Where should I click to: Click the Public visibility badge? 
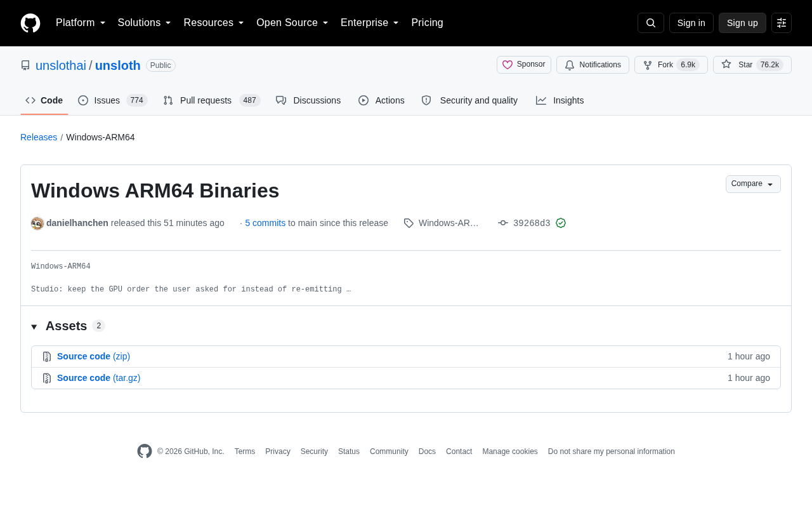[x=160, y=65]
